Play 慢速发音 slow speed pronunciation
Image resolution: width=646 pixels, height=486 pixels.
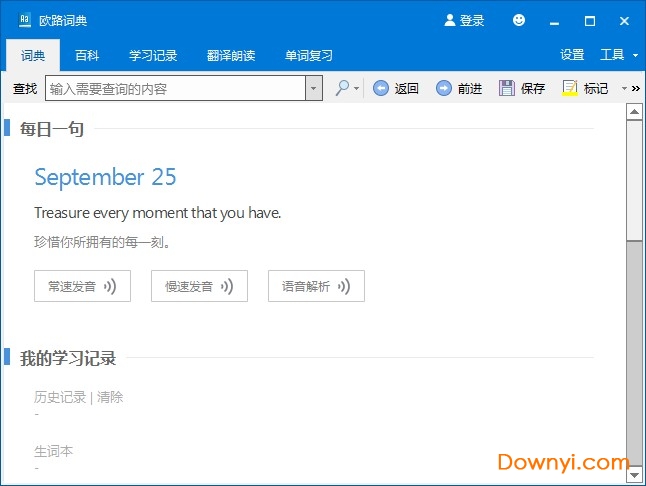[x=199, y=286]
